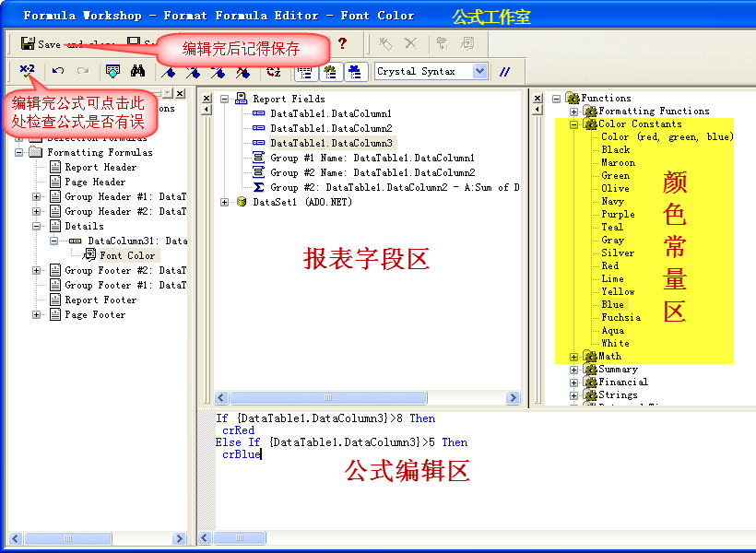The height and width of the screenshot is (553, 756).
Task: Open Find with the binoculars icon
Action: click(138, 71)
